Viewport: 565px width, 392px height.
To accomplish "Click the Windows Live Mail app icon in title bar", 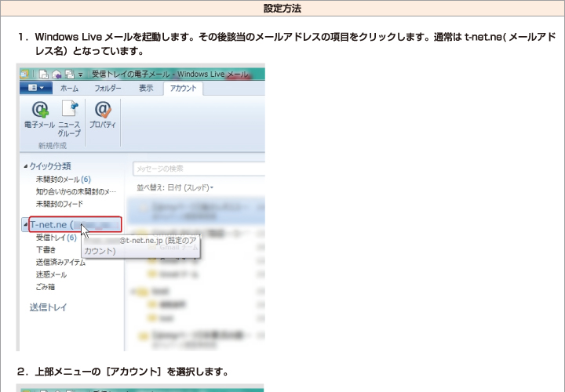I will (24, 74).
